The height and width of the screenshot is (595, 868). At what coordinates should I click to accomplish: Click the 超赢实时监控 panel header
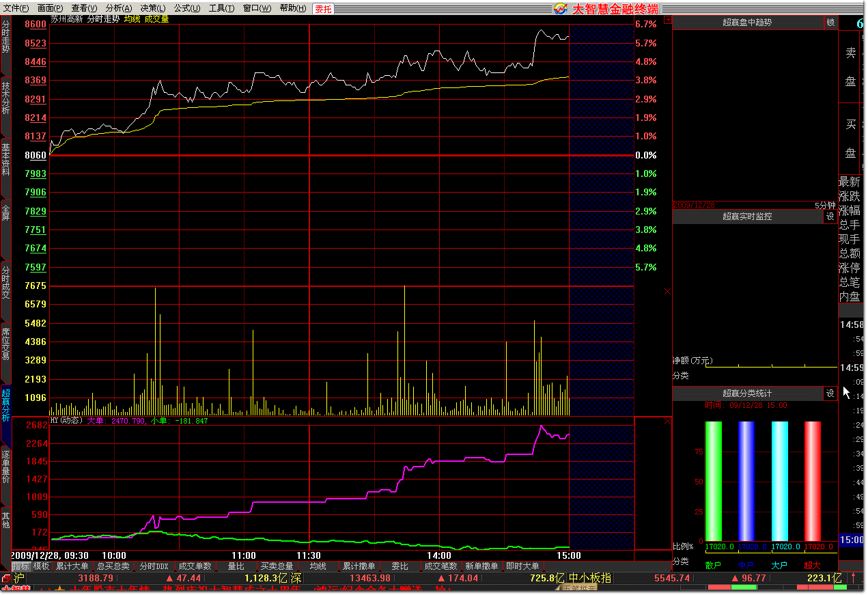[748, 217]
